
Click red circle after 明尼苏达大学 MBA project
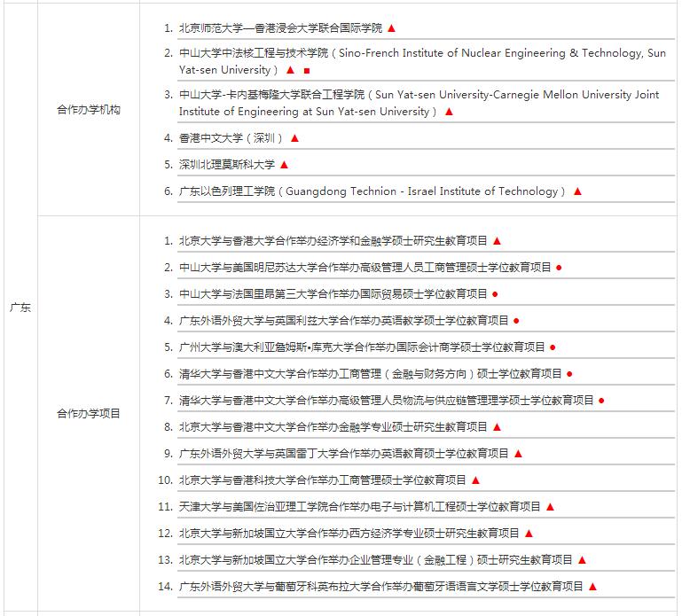[559, 268]
